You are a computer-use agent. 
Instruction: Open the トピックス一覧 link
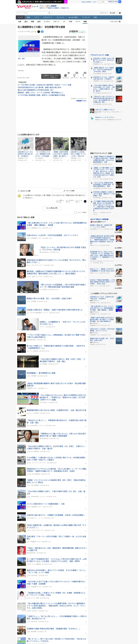click(115, 21)
